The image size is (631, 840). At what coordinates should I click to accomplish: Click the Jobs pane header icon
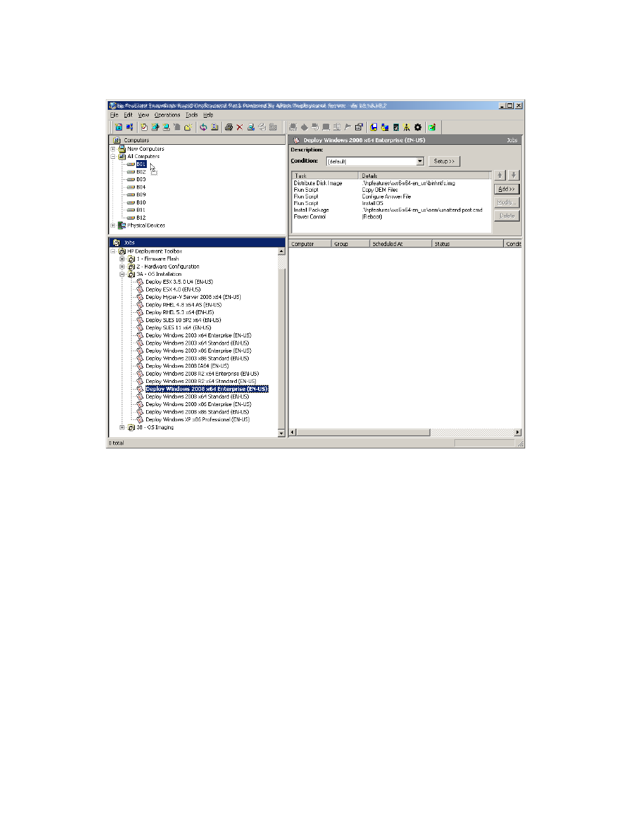[117, 243]
